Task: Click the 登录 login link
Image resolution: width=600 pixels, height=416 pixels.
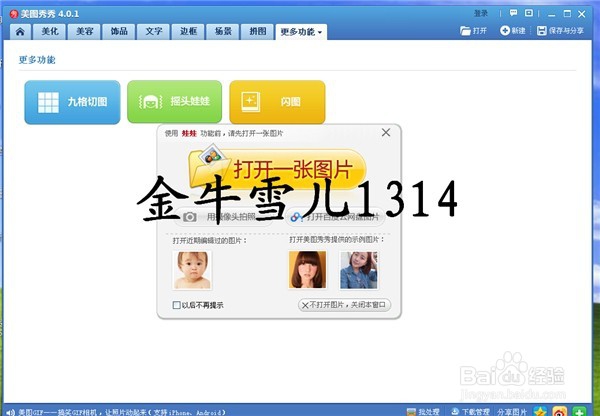Action: coord(481,14)
